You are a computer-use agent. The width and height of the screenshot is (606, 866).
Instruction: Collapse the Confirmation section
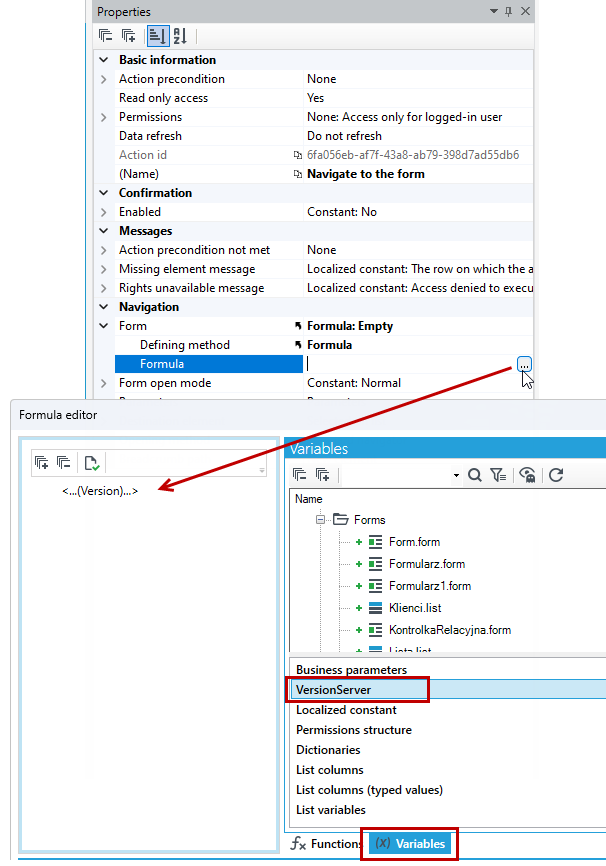[104, 193]
